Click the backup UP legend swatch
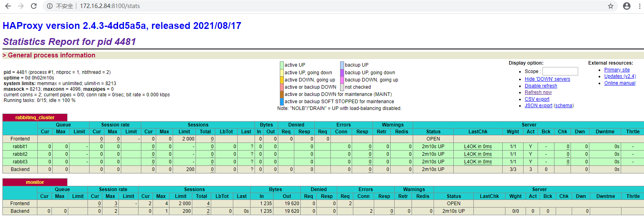 coord(342,65)
